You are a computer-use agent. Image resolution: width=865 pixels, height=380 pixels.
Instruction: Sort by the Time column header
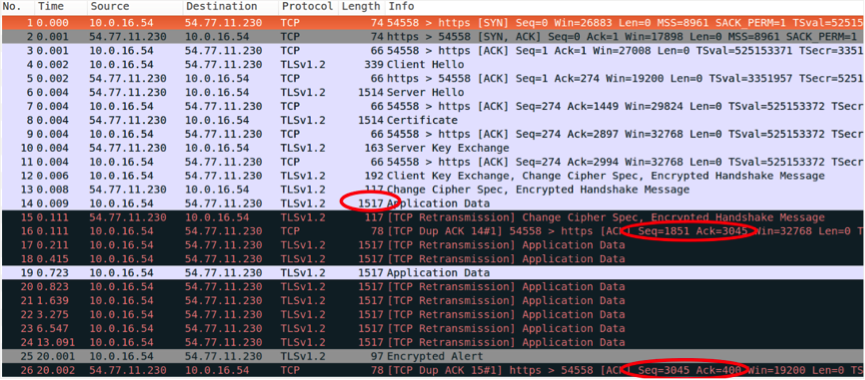click(61, 7)
